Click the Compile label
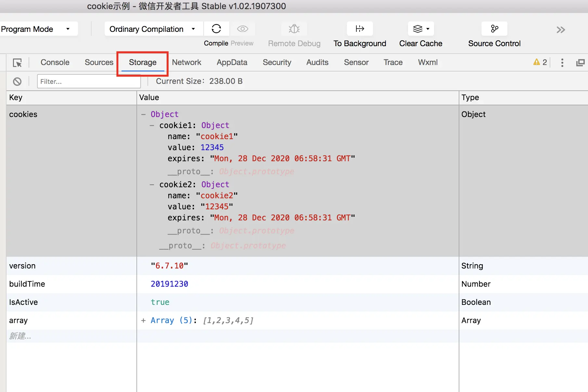Image resolution: width=588 pixels, height=392 pixels. coord(216,43)
